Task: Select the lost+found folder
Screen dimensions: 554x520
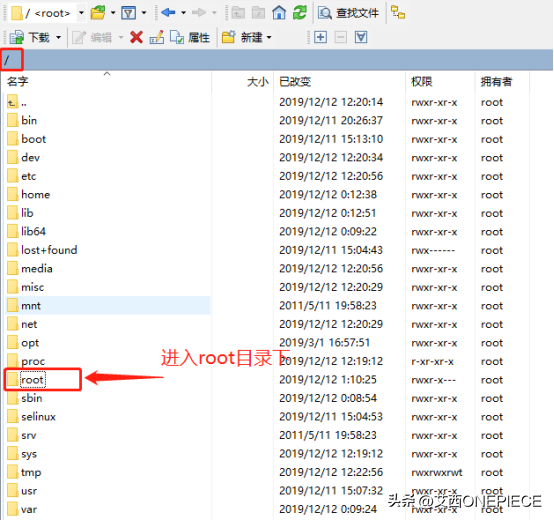Action: pos(42,250)
